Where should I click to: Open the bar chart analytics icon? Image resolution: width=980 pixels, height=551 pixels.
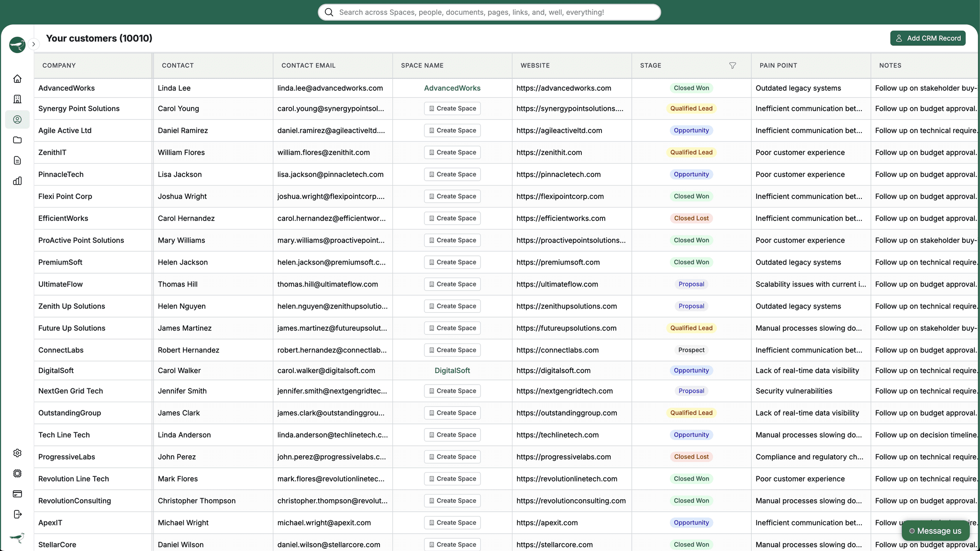pyautogui.click(x=17, y=181)
